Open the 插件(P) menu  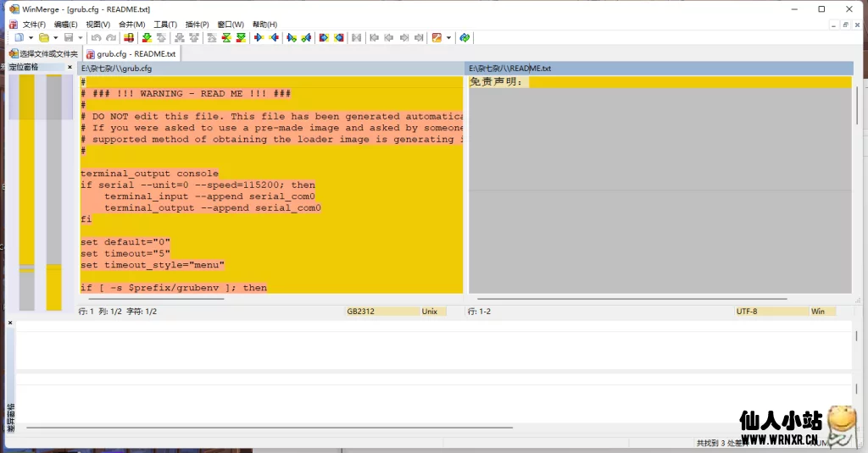(197, 25)
